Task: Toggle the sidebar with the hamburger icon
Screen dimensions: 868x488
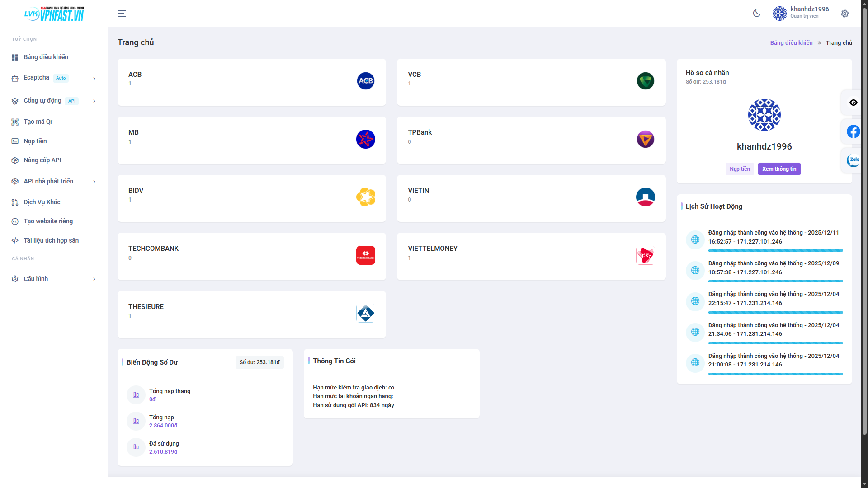Action: [x=122, y=14]
